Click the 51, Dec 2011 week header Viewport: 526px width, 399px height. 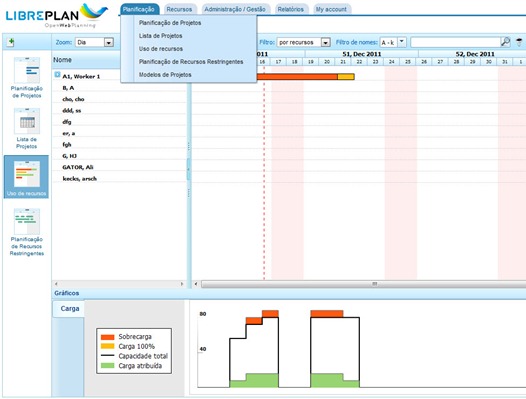[362, 54]
